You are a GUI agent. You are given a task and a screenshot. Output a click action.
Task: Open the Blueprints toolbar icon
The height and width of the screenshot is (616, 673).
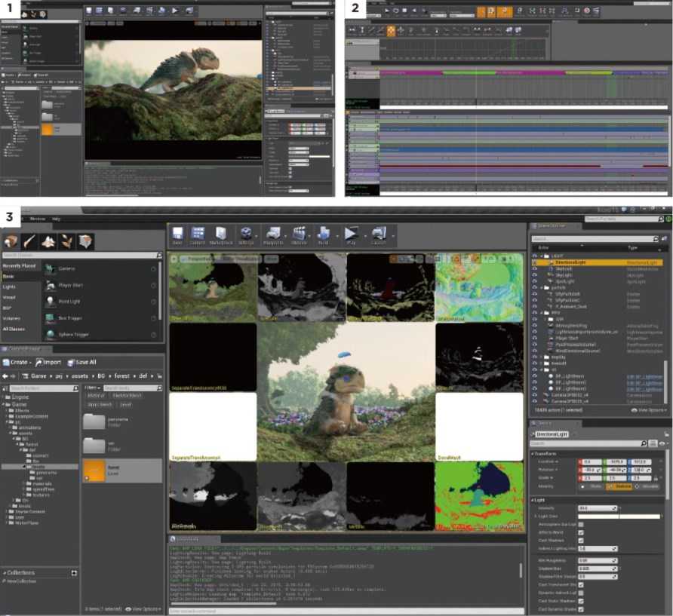[273, 235]
